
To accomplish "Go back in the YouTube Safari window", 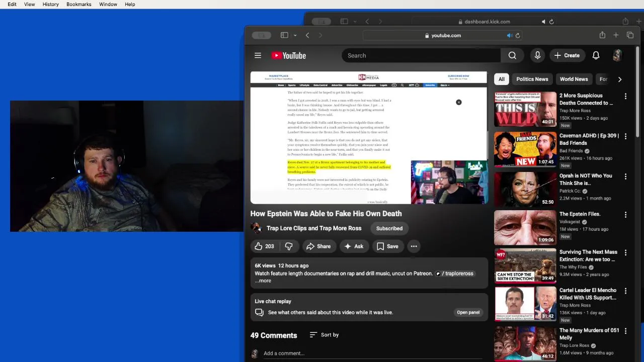I will [307, 35].
